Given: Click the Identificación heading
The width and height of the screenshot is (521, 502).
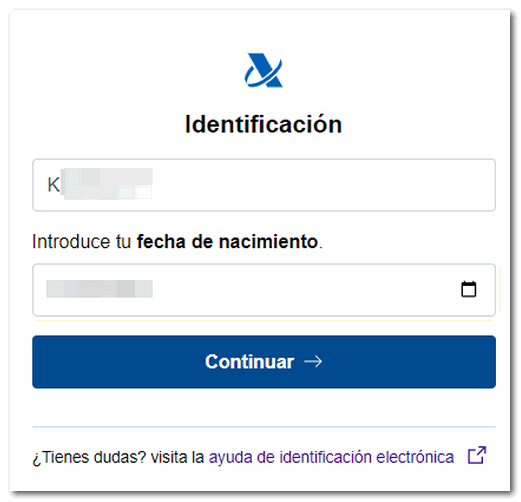Looking at the screenshot, I should coord(263,124).
